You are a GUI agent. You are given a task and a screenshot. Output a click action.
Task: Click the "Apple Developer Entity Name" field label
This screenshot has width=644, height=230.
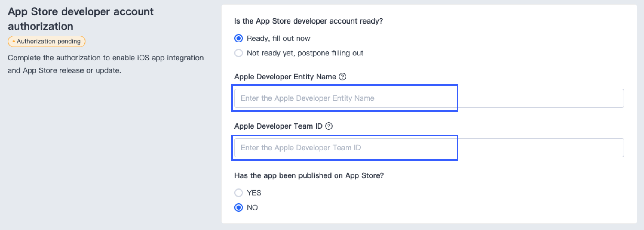click(x=285, y=77)
